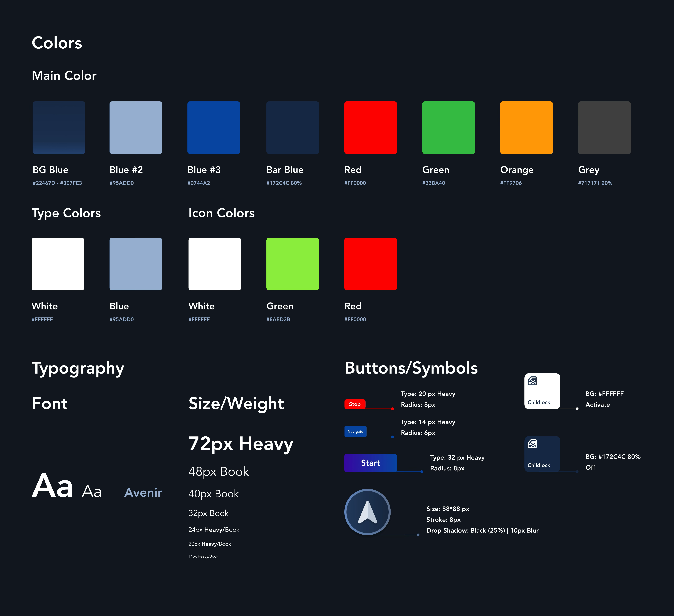Viewport: 674px width, 616px height.
Task: Click the dark Childlock off tile
Action: coord(542,454)
